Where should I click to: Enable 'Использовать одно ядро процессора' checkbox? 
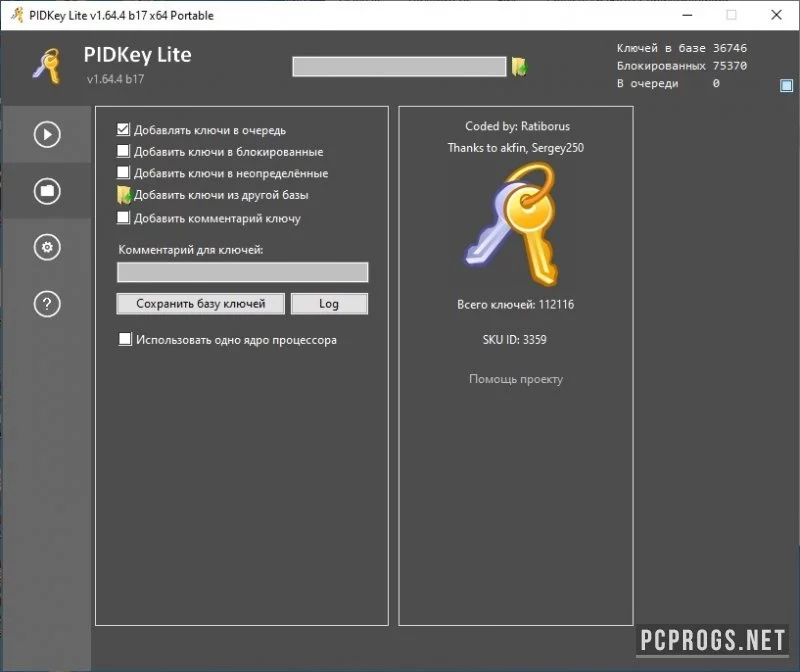125,339
